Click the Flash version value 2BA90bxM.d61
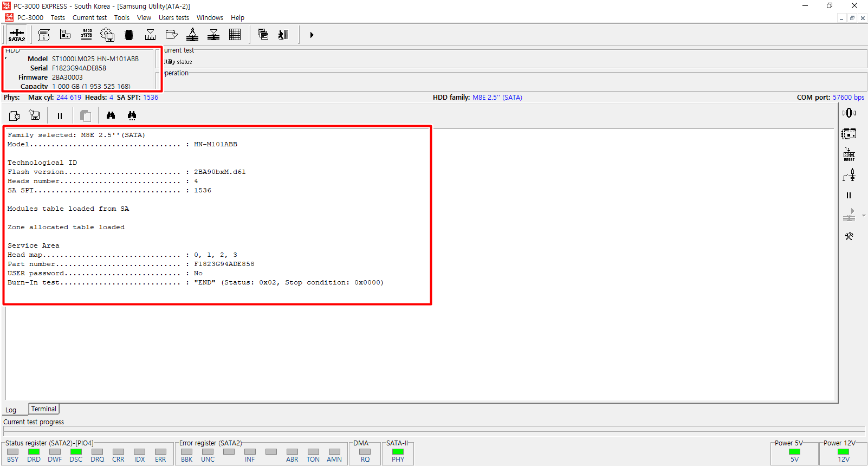 tap(220, 172)
